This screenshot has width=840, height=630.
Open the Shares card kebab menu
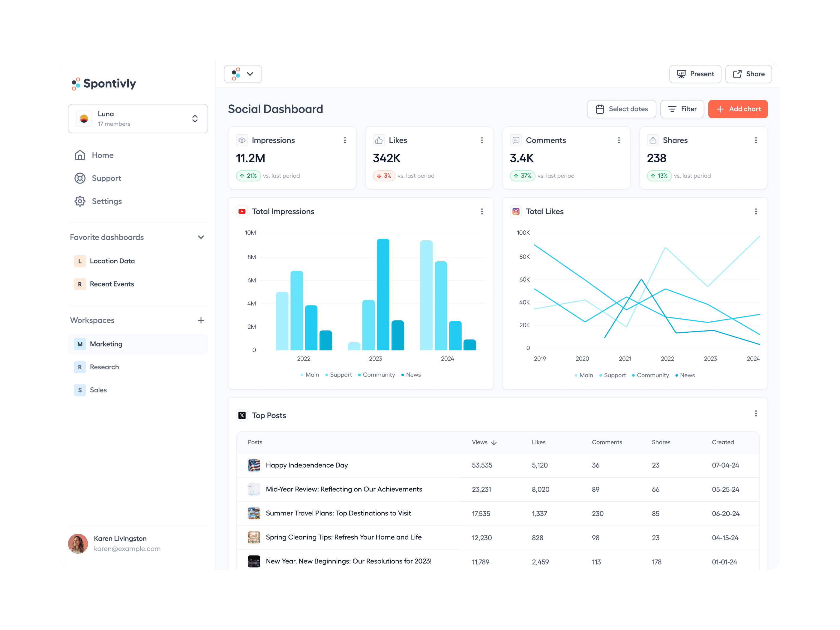[756, 140]
